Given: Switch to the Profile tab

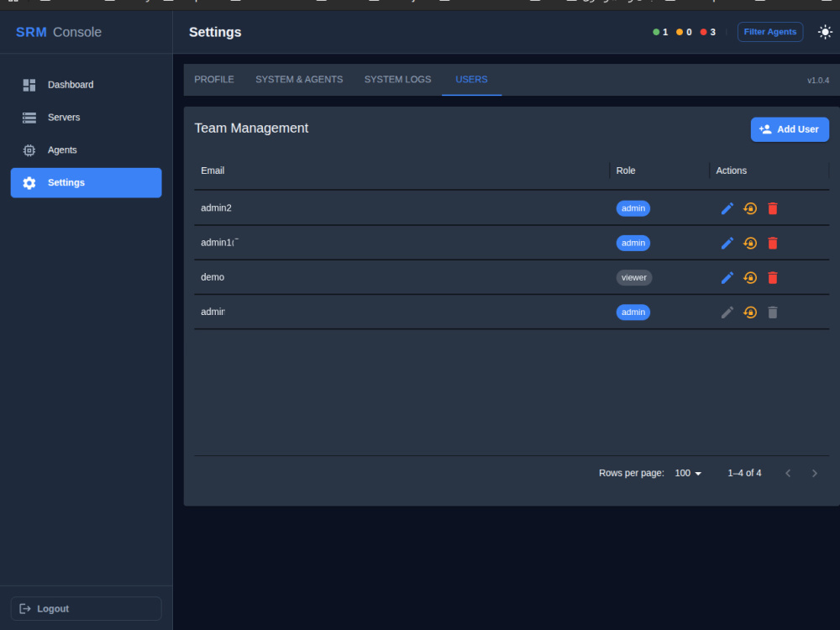Looking at the screenshot, I should [213, 80].
